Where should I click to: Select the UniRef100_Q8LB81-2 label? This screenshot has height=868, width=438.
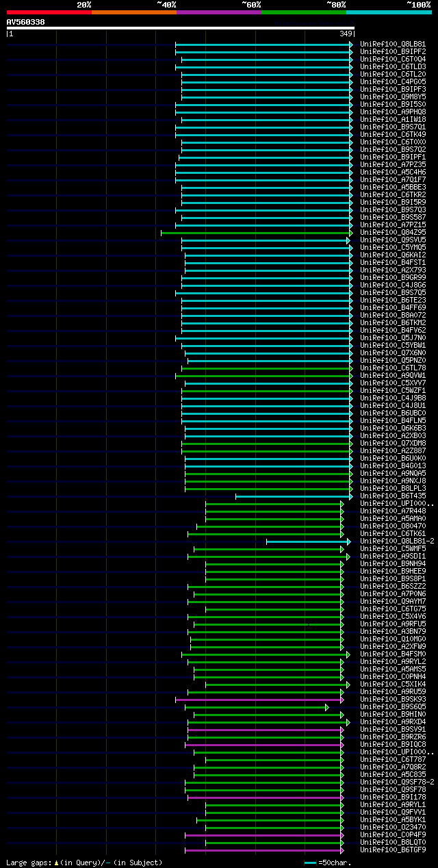397,541
